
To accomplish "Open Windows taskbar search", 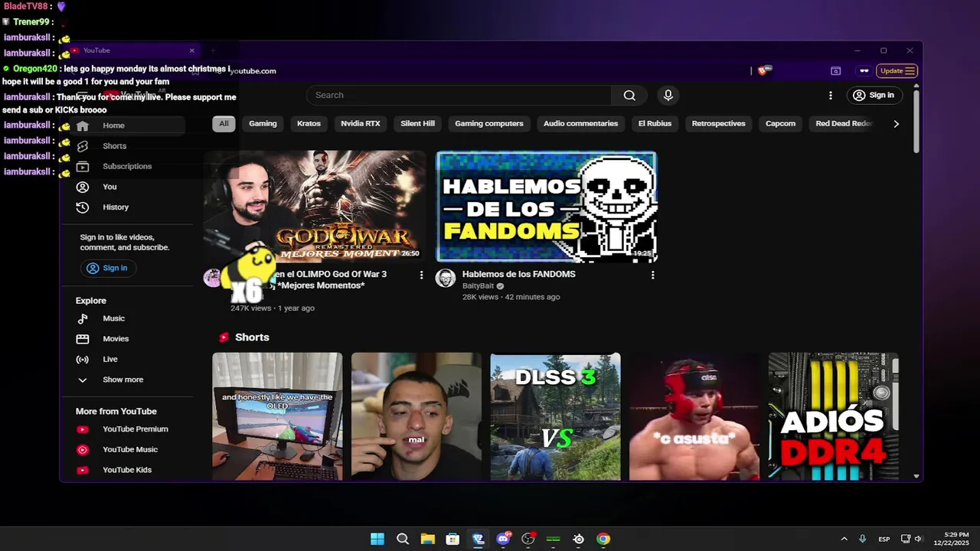I will pos(403,539).
